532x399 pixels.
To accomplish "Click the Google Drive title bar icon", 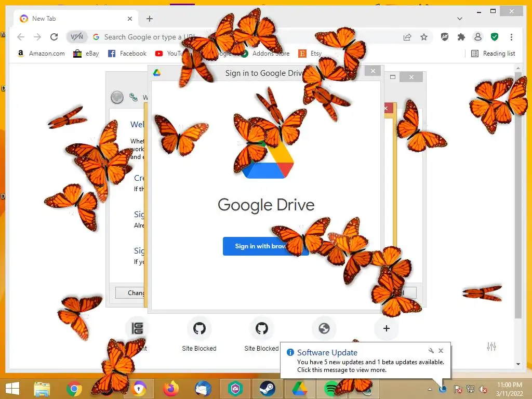I will pyautogui.click(x=157, y=73).
